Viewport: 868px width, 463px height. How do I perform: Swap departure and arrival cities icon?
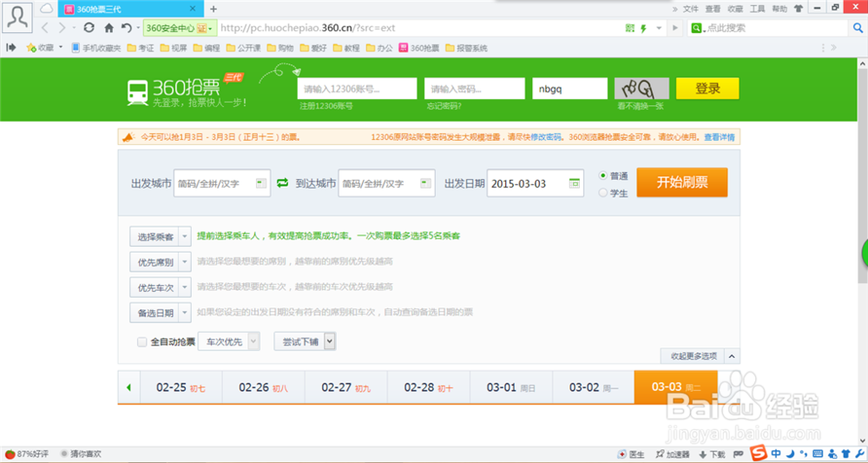pos(282,182)
